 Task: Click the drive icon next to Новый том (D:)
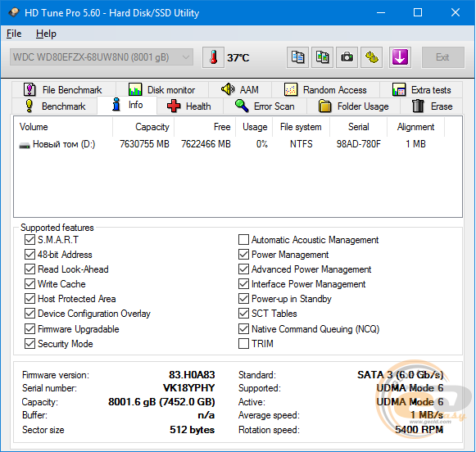(25, 145)
